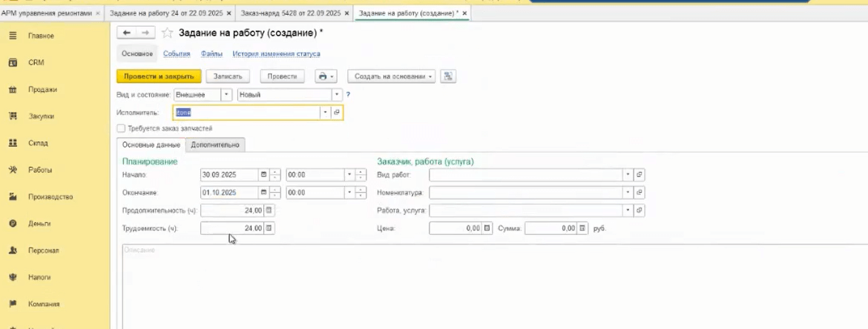Expand the Вид работ dropdown list
The width and height of the screenshot is (868, 329).
(628, 175)
